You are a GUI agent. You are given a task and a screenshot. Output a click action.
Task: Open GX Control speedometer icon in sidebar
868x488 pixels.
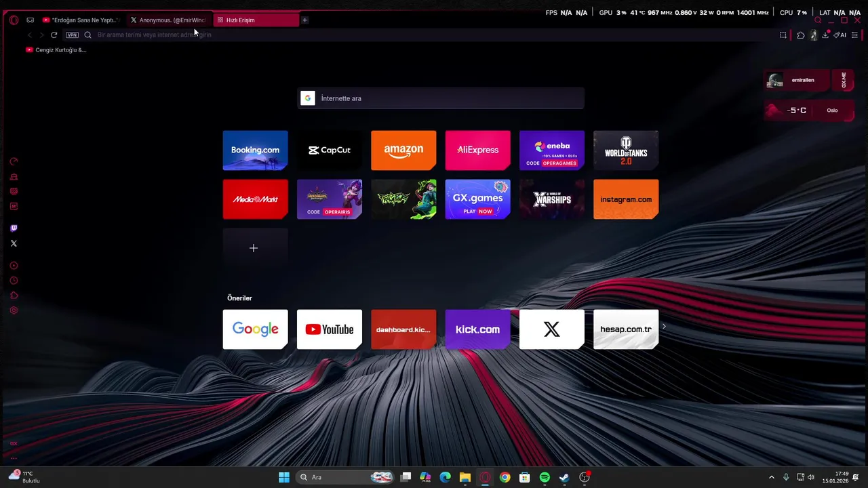tap(14, 161)
